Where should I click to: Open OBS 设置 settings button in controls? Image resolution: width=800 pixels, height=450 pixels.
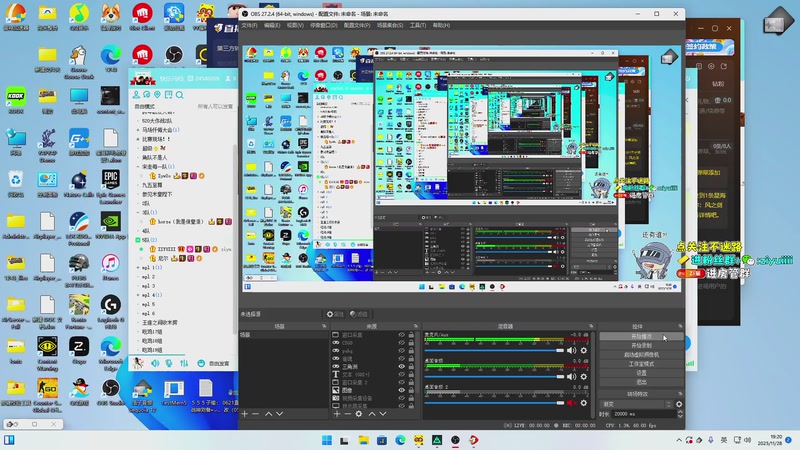[x=641, y=373]
